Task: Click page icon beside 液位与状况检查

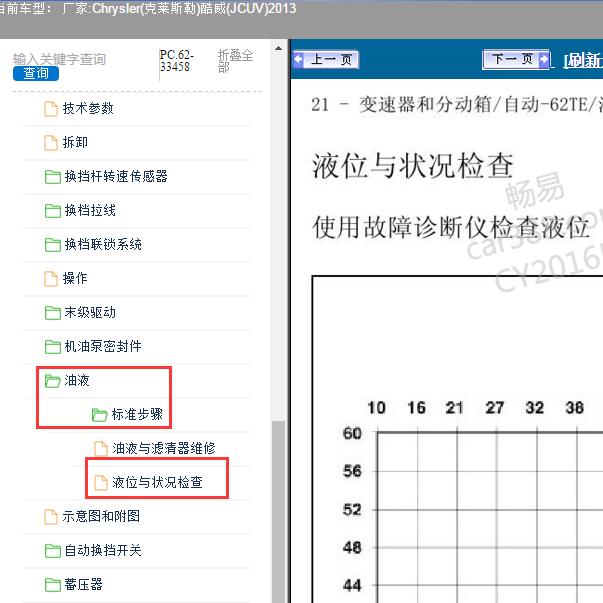Action: pos(101,483)
